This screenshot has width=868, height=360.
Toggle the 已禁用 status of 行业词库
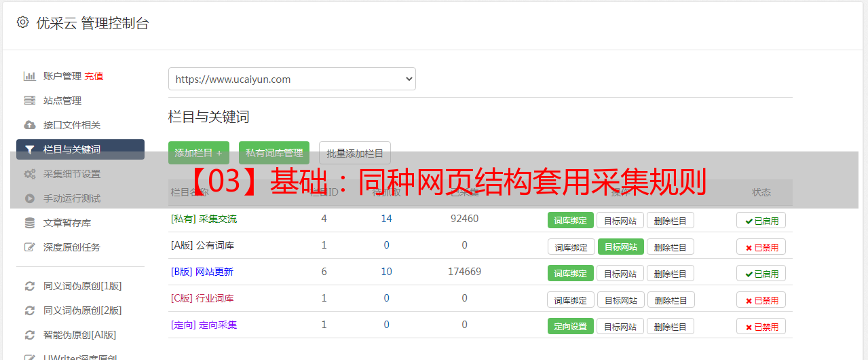(761, 300)
